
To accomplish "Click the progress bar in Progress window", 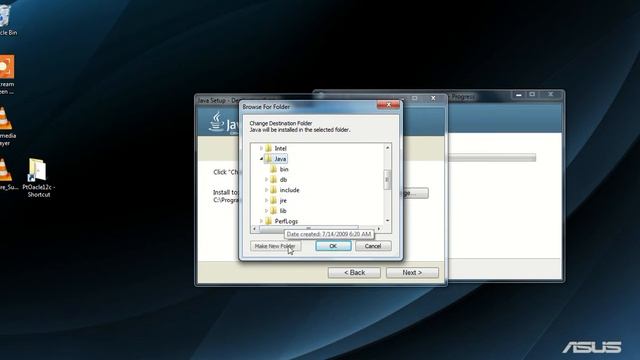I will [492, 158].
